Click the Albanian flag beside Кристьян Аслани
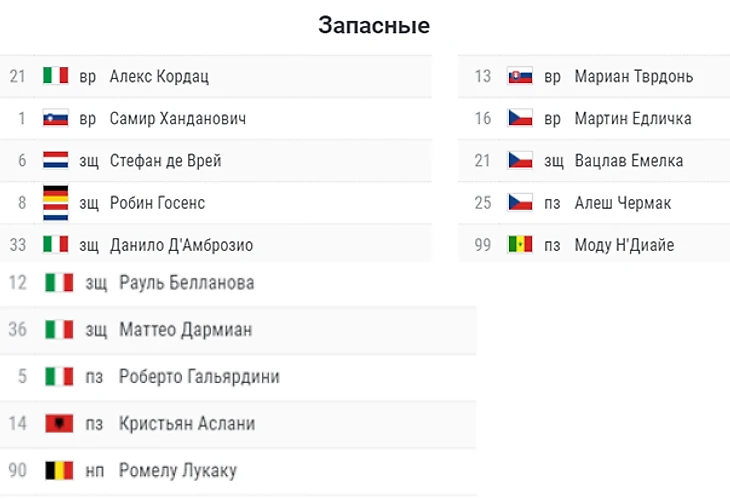The height and width of the screenshot is (500, 730). pyautogui.click(x=59, y=424)
